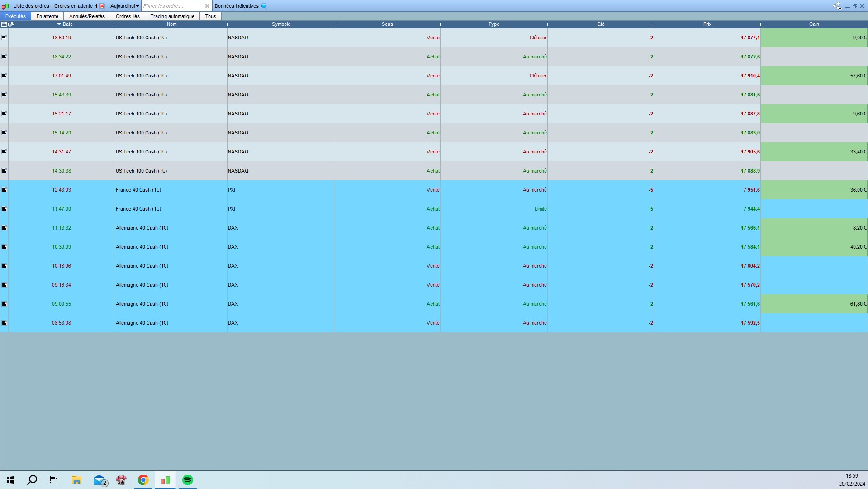Switch to the En attente tab
This screenshot has width=868, height=489.
pyautogui.click(x=47, y=16)
